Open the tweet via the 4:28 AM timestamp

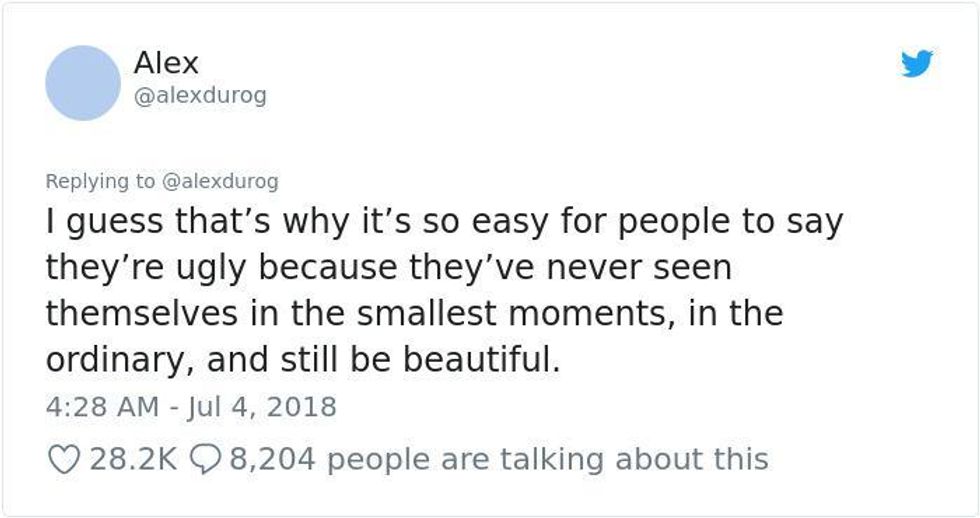[x=102, y=407]
